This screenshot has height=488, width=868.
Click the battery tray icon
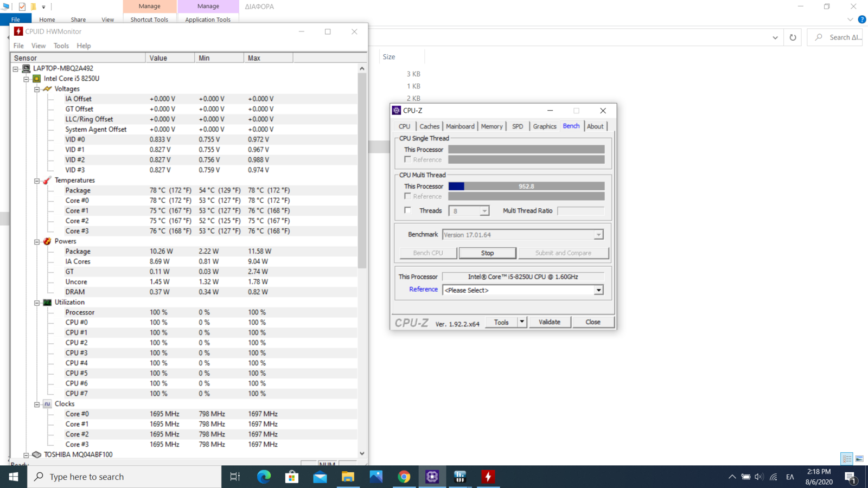[x=746, y=477]
